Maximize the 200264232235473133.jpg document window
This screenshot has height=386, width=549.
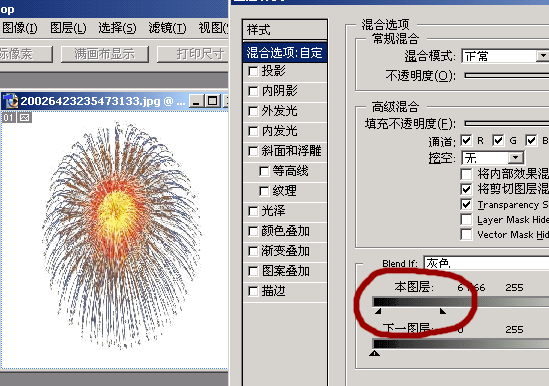(x=213, y=101)
